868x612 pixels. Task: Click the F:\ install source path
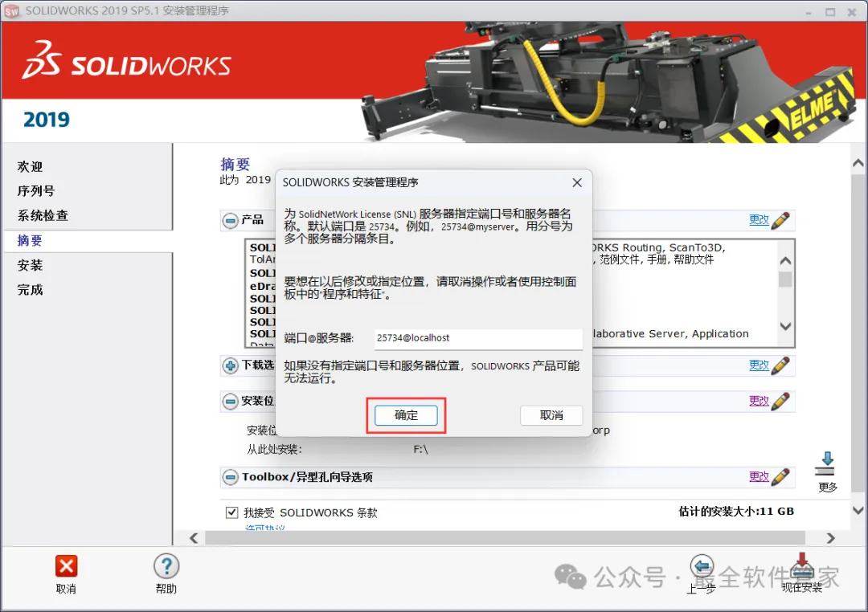tap(420, 450)
